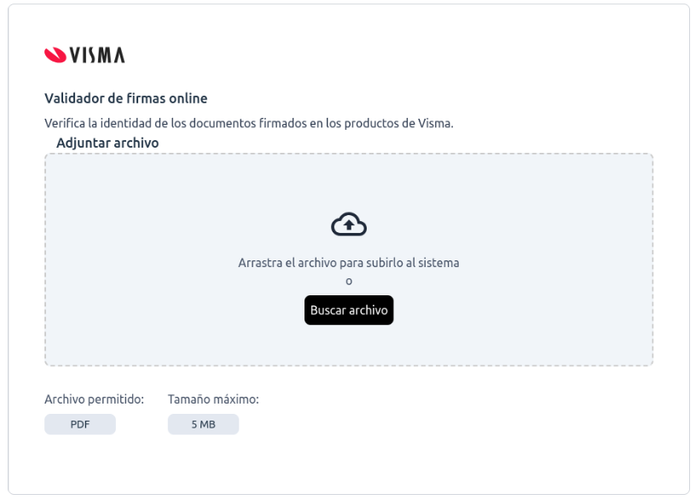Click the "Archivo permitido:" label
696x501 pixels.
point(94,399)
